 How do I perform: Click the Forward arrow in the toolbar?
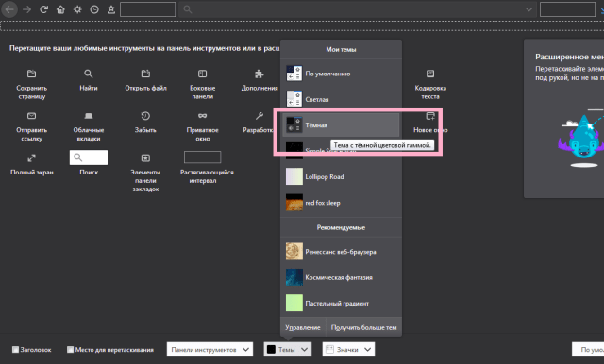tap(26, 9)
